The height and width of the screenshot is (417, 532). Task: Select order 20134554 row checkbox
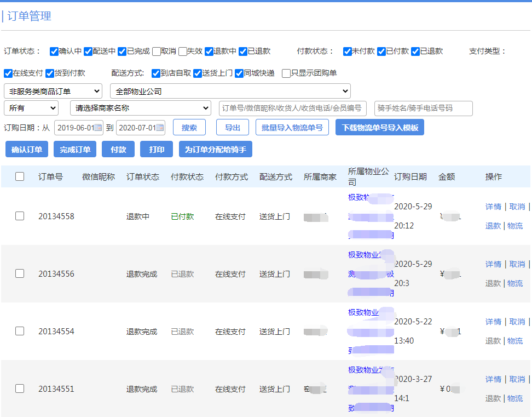point(20,331)
